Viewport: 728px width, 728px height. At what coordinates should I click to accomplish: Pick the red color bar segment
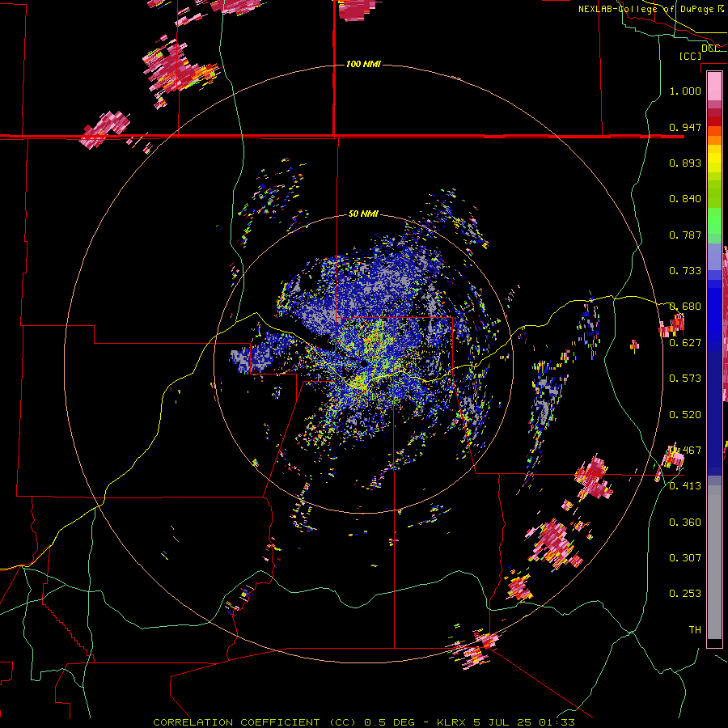[714, 121]
